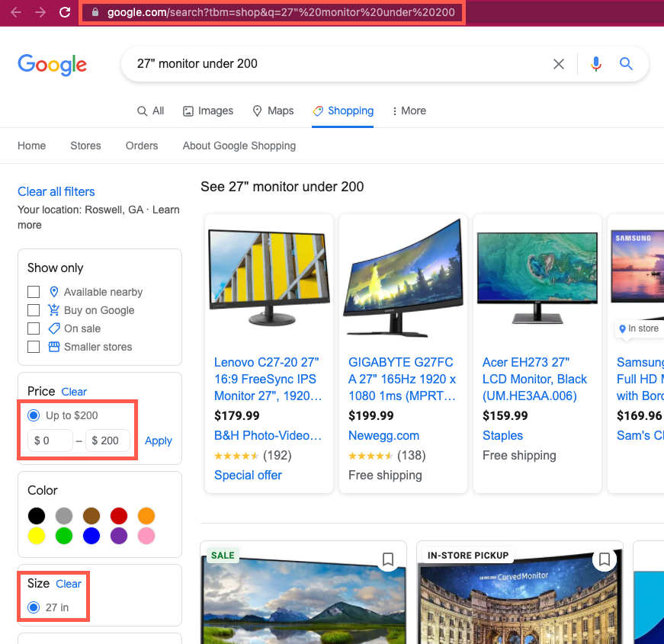Click the star rating on GIGABYTE listing

coord(370,456)
